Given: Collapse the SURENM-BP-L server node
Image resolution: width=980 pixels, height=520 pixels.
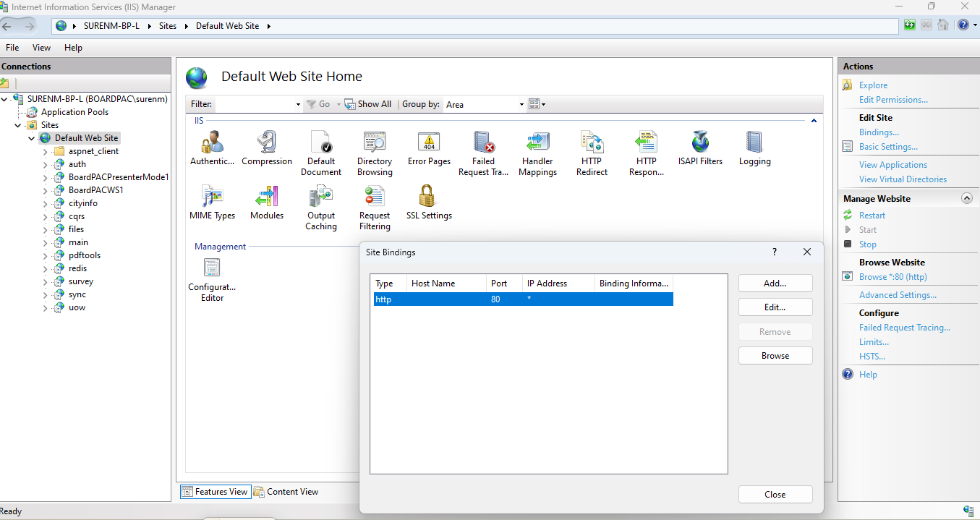Looking at the screenshot, I should 6,99.
